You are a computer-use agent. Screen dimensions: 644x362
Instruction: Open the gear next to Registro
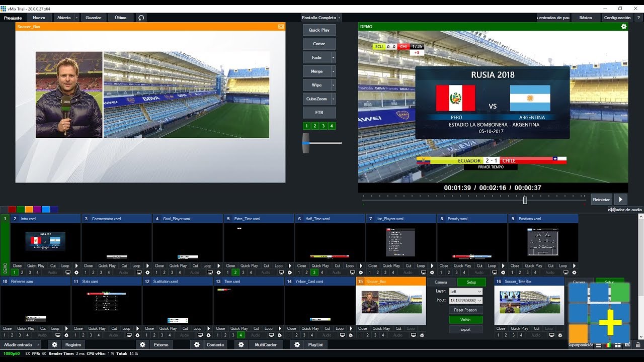pos(54,344)
